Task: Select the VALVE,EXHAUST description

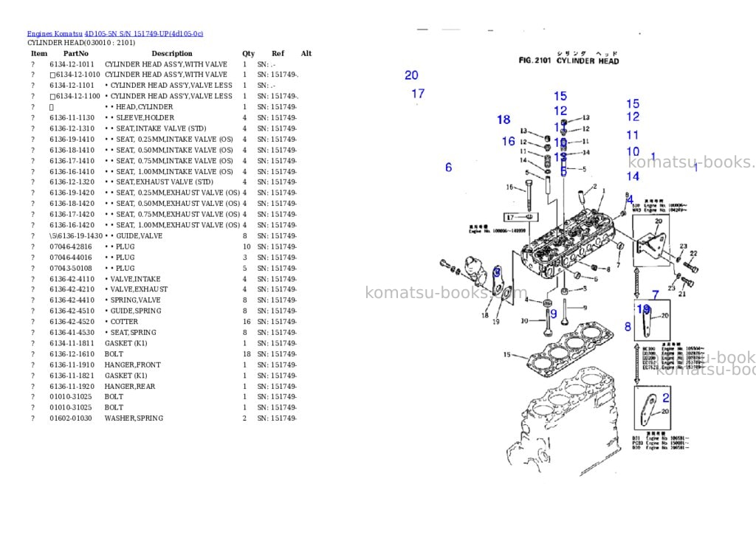Action: tap(140, 289)
